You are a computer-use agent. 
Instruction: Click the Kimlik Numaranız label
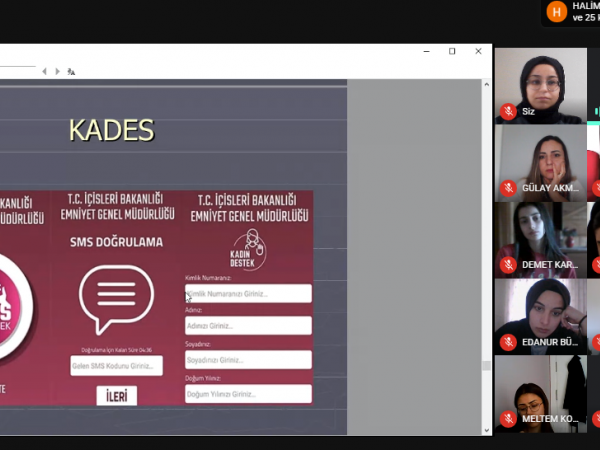[208, 278]
